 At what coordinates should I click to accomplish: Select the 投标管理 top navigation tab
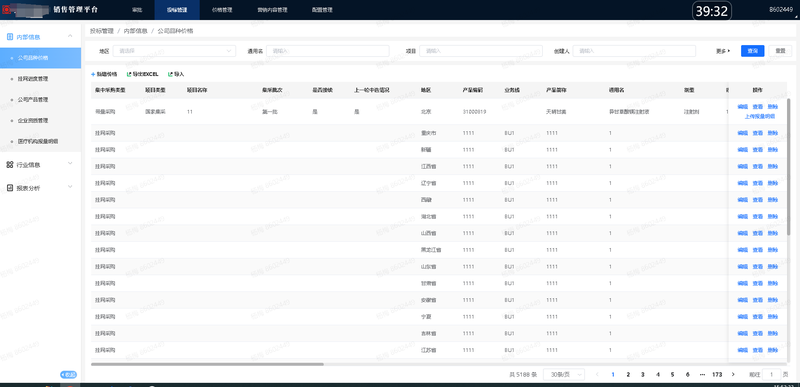[177, 10]
